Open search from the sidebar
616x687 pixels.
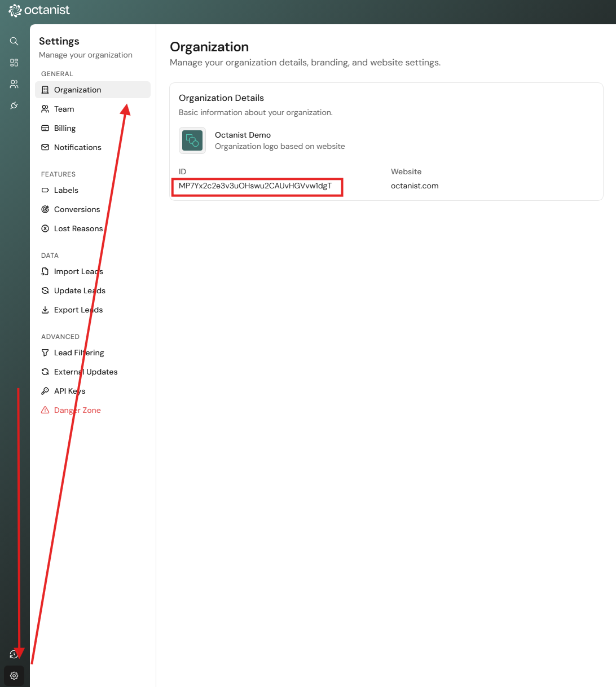tap(14, 41)
